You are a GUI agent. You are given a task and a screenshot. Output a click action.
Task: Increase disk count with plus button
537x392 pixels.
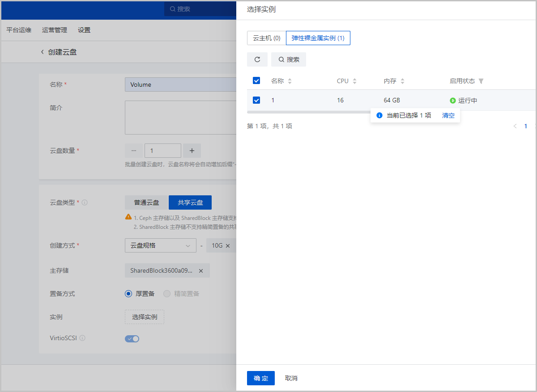(192, 151)
